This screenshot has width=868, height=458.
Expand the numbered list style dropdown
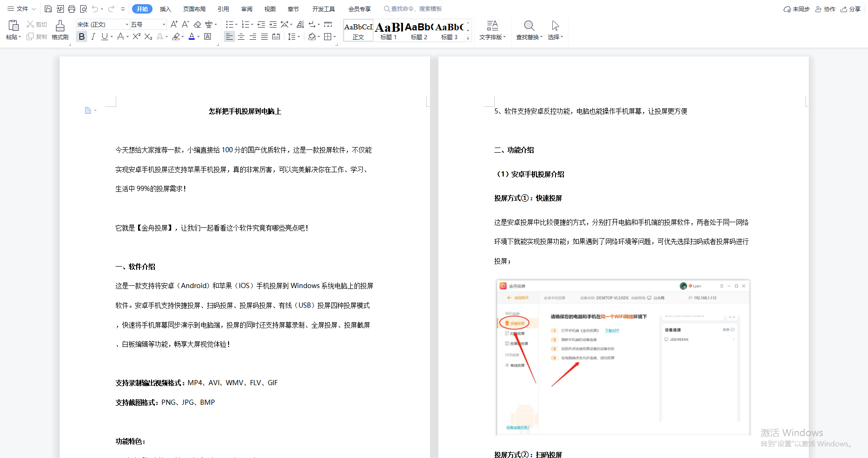coord(252,24)
